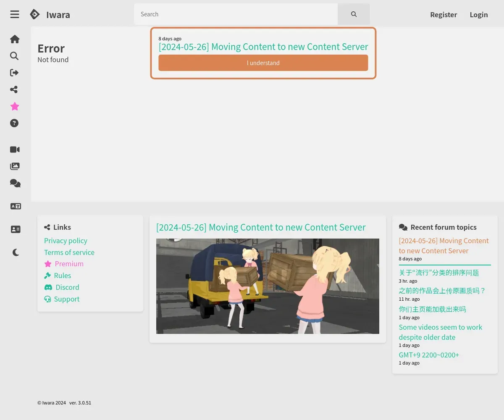Click the sidebar login arrow icon
This screenshot has height=420, width=504.
click(x=14, y=73)
